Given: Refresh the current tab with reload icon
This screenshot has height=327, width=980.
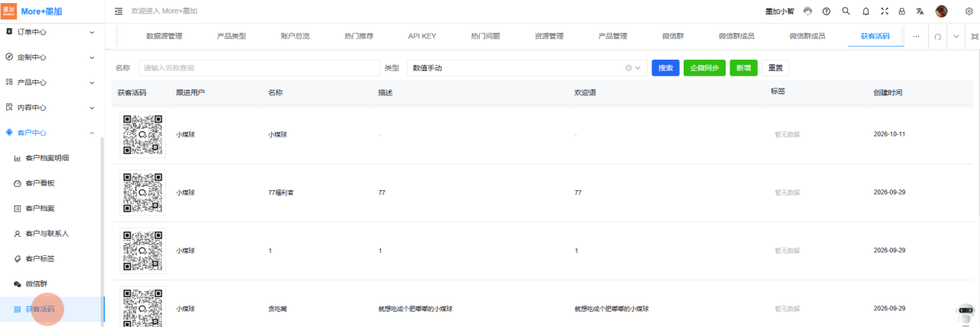Looking at the screenshot, I should tap(937, 36).
